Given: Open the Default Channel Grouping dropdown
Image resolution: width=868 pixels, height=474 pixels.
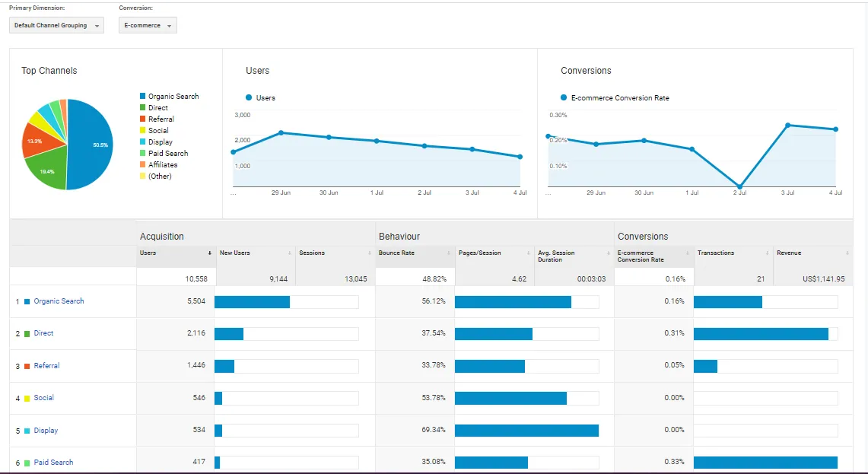Looking at the screenshot, I should [x=56, y=25].
